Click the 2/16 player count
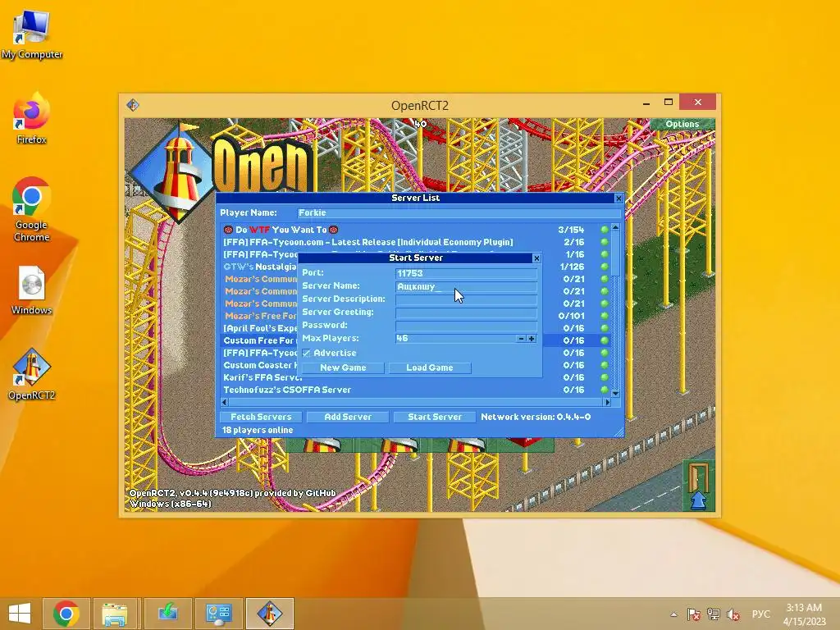Screen dimensions: 840x630 (x=573, y=242)
